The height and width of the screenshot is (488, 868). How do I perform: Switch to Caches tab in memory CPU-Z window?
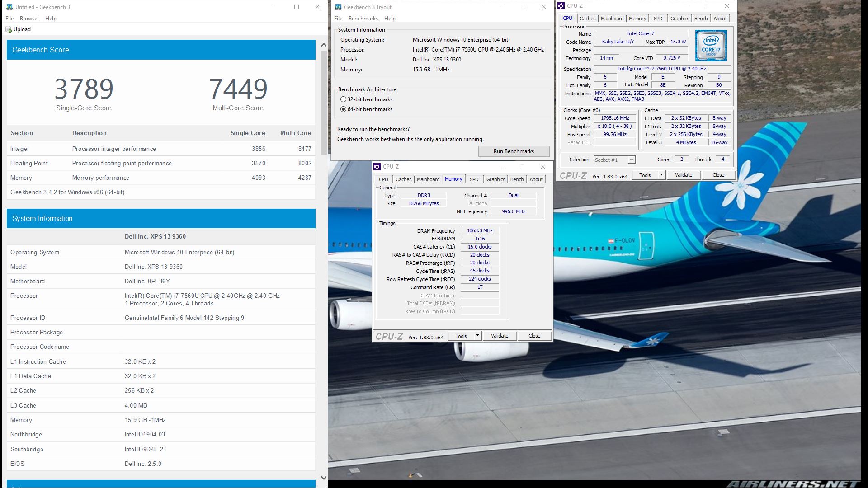click(x=403, y=179)
